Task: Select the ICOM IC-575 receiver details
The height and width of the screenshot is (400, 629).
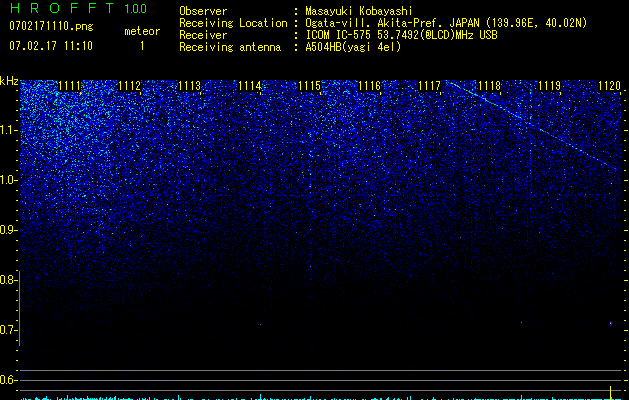Action: [x=402, y=35]
